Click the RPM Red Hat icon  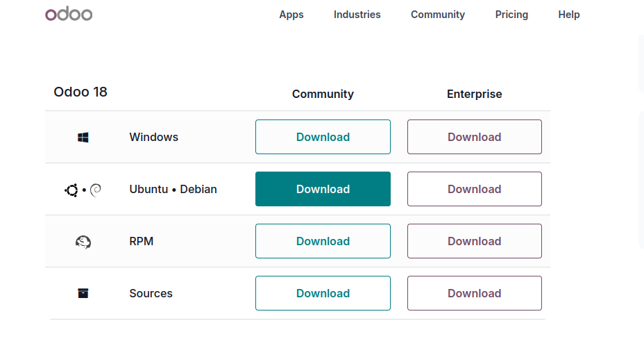(x=83, y=242)
